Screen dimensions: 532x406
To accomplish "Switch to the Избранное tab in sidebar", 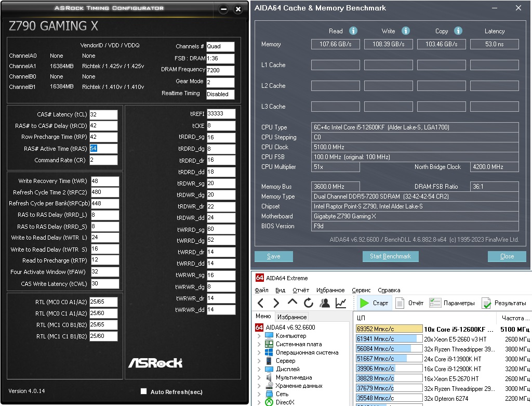I will coord(292,317).
